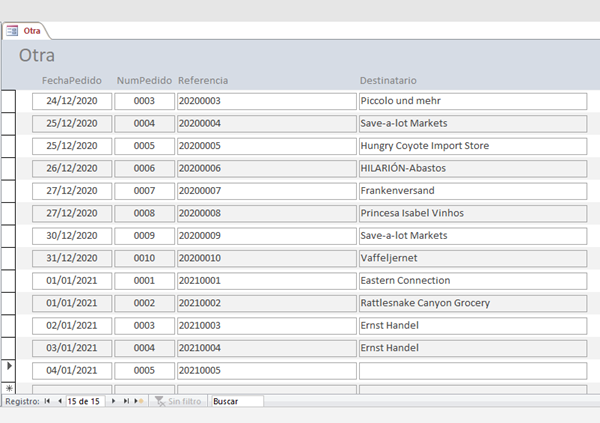600x423 pixels.
Task: Go to first record button
Action: pyautogui.click(x=47, y=401)
